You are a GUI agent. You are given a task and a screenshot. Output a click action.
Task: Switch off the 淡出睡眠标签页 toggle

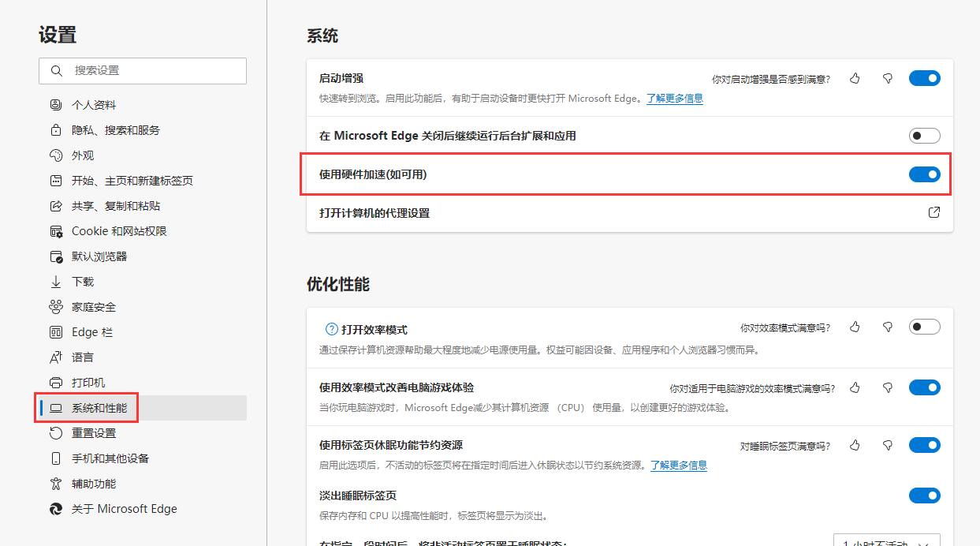click(x=925, y=496)
